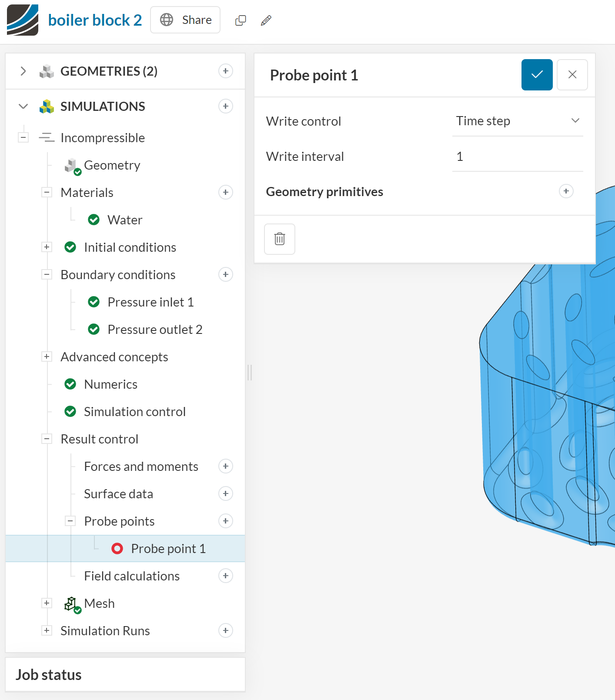Click the Share button

[185, 20]
